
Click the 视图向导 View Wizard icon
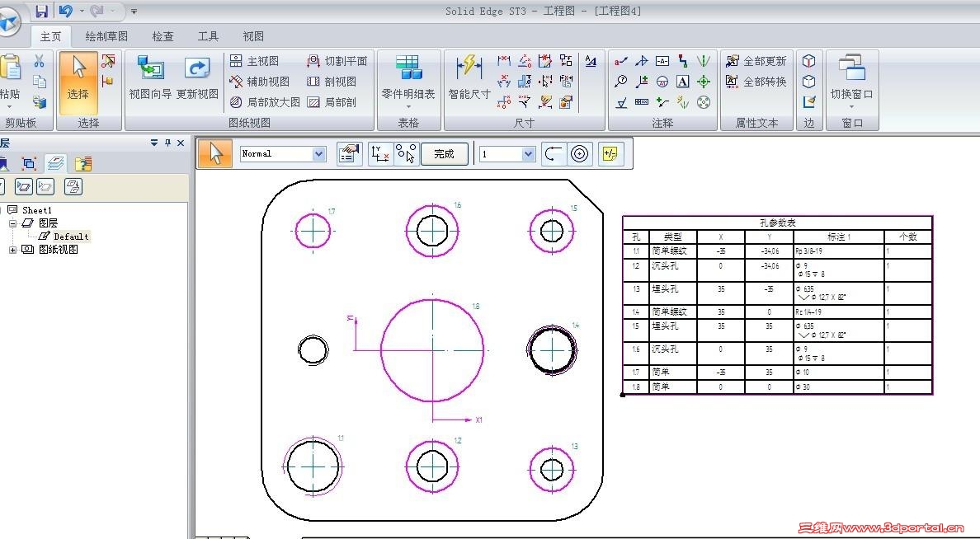[150, 78]
